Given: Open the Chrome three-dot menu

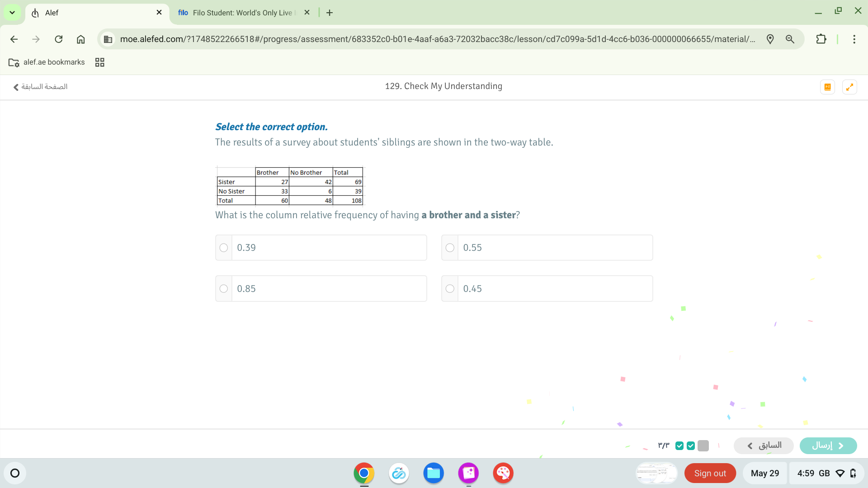Looking at the screenshot, I should (x=854, y=39).
